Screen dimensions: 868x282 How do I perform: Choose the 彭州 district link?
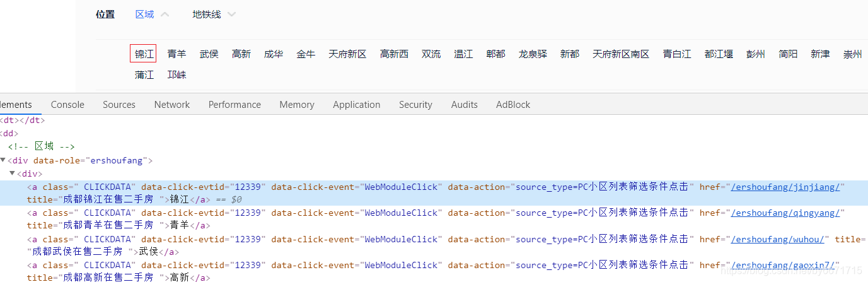[x=756, y=54]
